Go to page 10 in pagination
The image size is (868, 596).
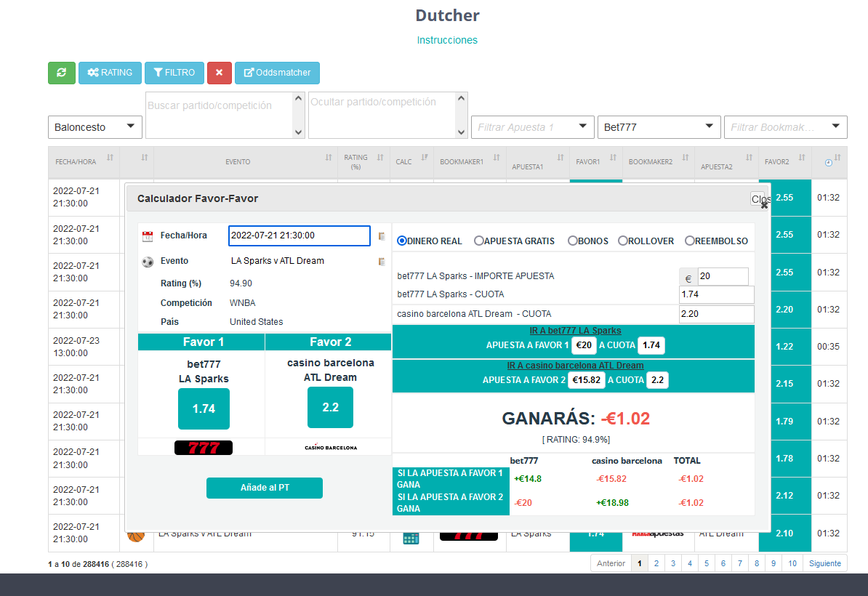[x=792, y=563]
